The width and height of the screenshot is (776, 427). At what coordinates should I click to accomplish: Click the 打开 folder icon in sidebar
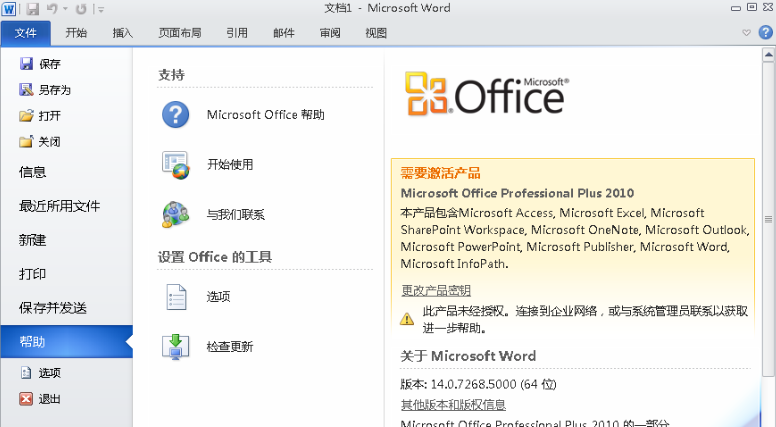click(x=26, y=116)
